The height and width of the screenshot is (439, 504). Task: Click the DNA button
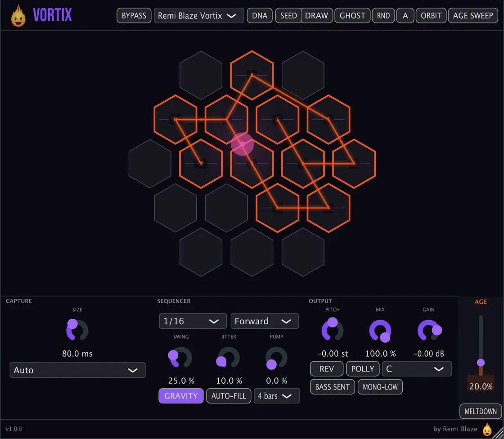[x=260, y=15]
